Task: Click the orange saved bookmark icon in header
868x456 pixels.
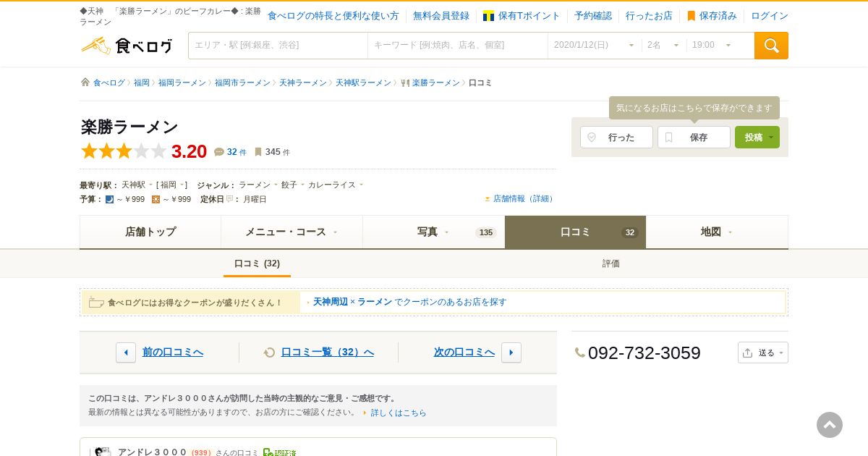Action: coord(692,16)
